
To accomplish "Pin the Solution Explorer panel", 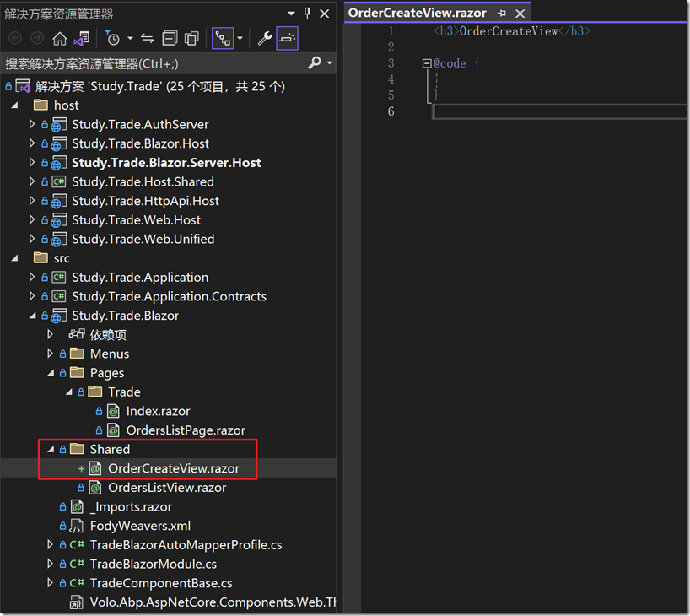I will click(308, 14).
